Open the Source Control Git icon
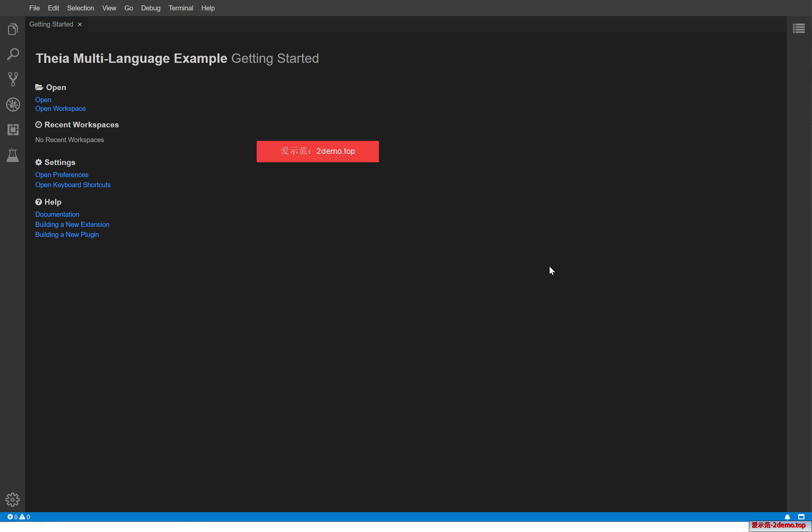This screenshot has height=532, width=812. click(13, 79)
